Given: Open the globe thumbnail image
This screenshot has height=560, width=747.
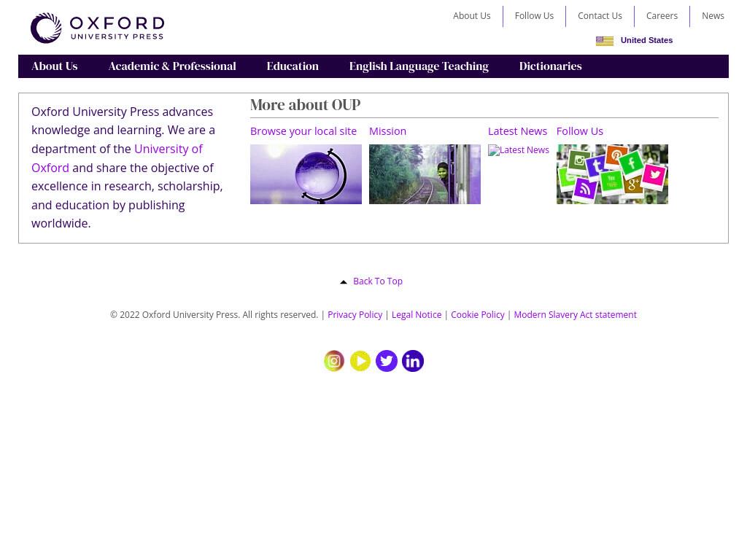Looking at the screenshot, I should (x=306, y=174).
